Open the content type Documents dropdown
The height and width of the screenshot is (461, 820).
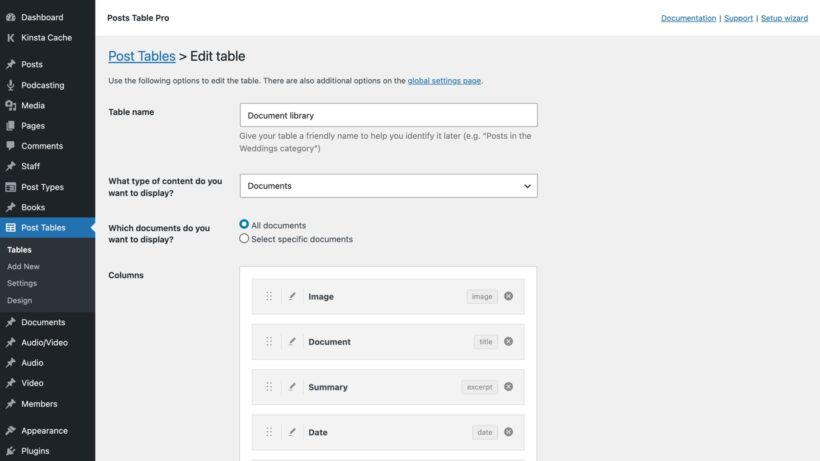coord(389,186)
